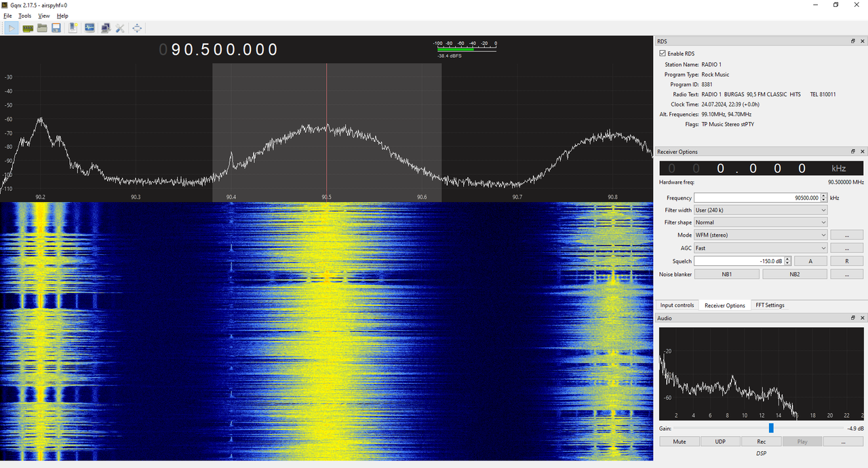Close the Receiver Options panel

(x=863, y=151)
